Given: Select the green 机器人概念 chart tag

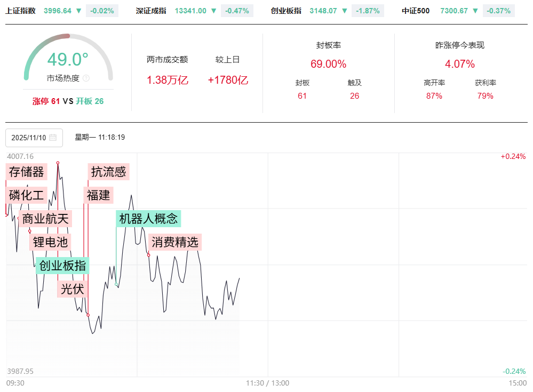Looking at the screenshot, I should tap(148, 219).
